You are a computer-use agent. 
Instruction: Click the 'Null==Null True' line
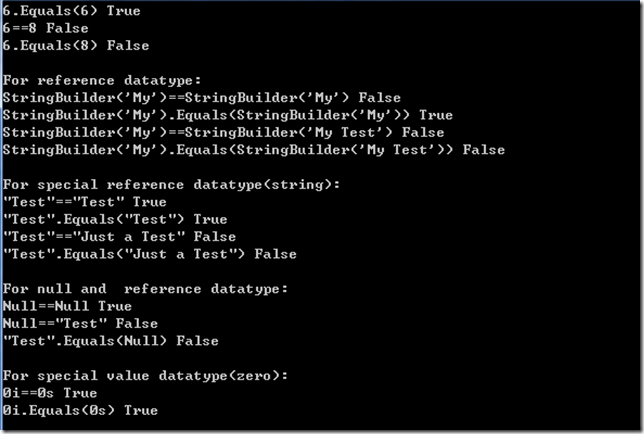[67, 306]
